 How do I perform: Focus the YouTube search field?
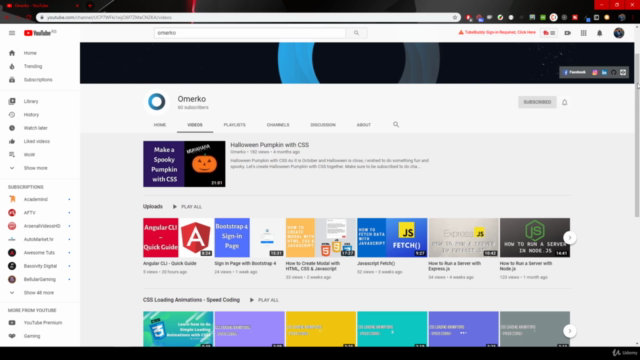pos(250,33)
